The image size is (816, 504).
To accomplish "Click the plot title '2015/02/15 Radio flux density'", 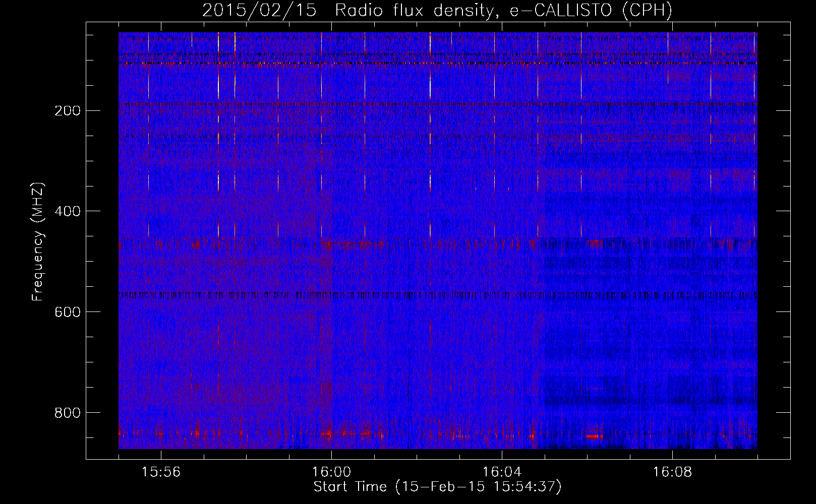I will coord(437,11).
